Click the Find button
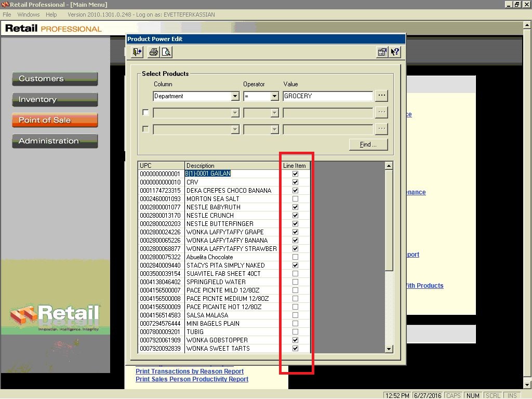The image size is (532, 399). (368, 144)
